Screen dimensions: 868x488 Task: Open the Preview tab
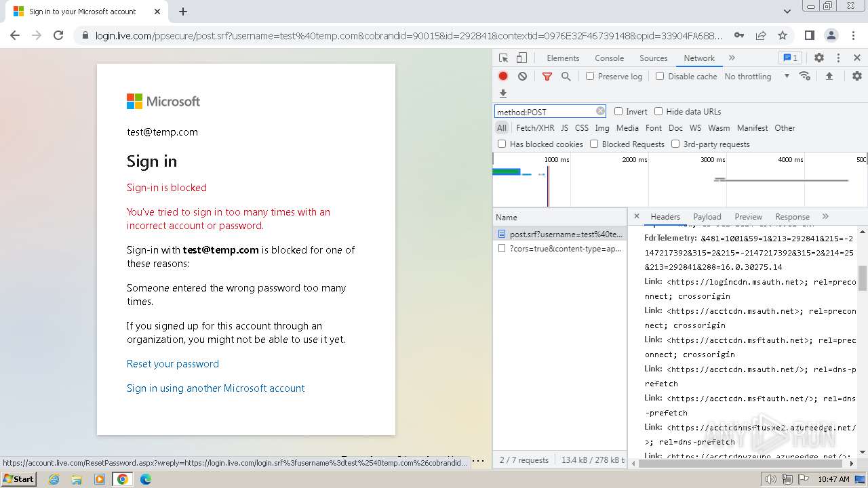(x=748, y=217)
